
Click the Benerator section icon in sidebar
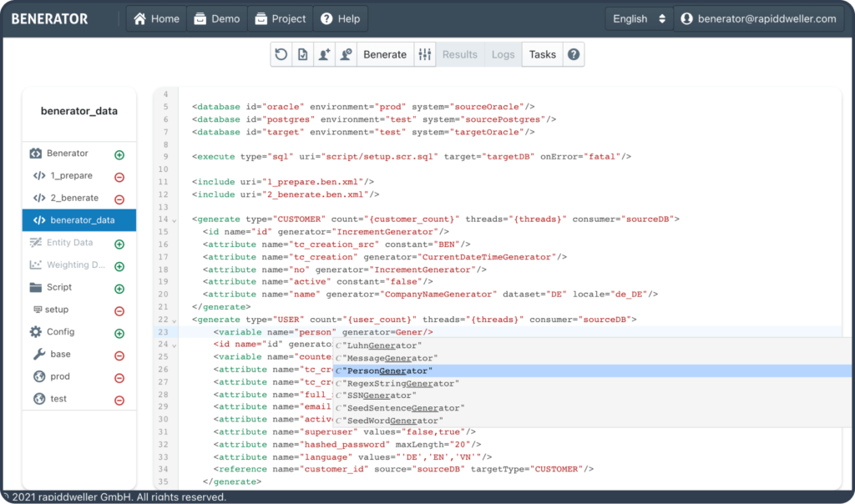(35, 153)
